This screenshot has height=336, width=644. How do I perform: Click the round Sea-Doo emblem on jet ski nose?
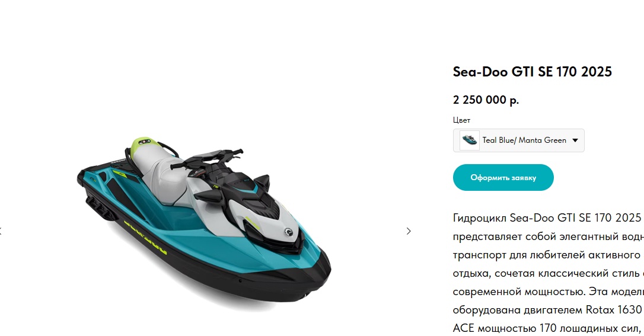289,233
